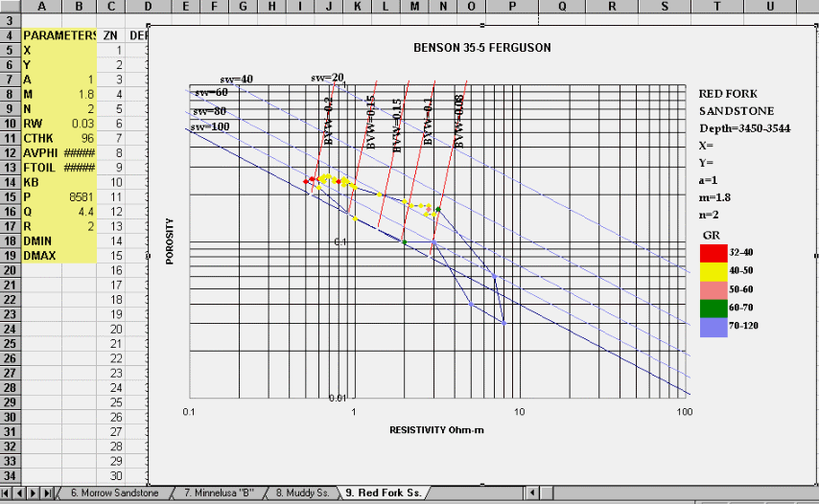Click the RESISTIVITY Ohm-m axis title
Viewport: 819px width, 504px height.
(x=436, y=430)
